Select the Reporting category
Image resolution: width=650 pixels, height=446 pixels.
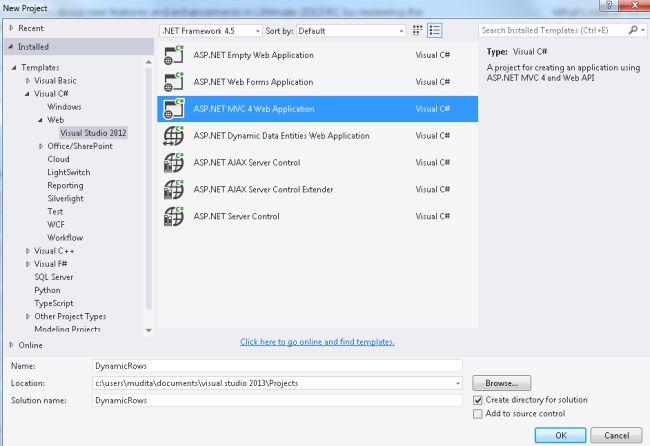[x=65, y=185]
